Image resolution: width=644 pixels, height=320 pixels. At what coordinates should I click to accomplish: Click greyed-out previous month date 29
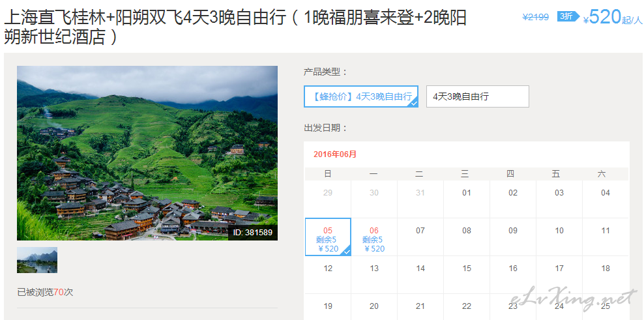tap(328, 199)
